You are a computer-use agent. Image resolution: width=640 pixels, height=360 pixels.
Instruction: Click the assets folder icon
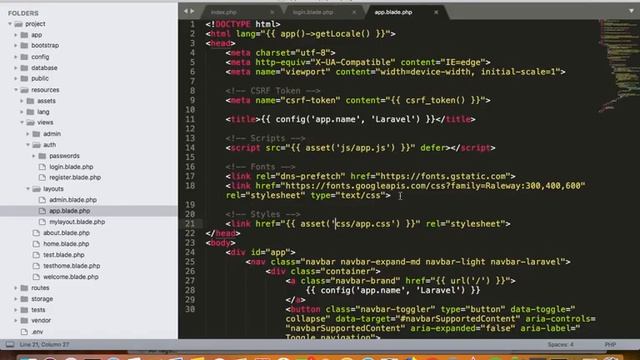[31, 101]
